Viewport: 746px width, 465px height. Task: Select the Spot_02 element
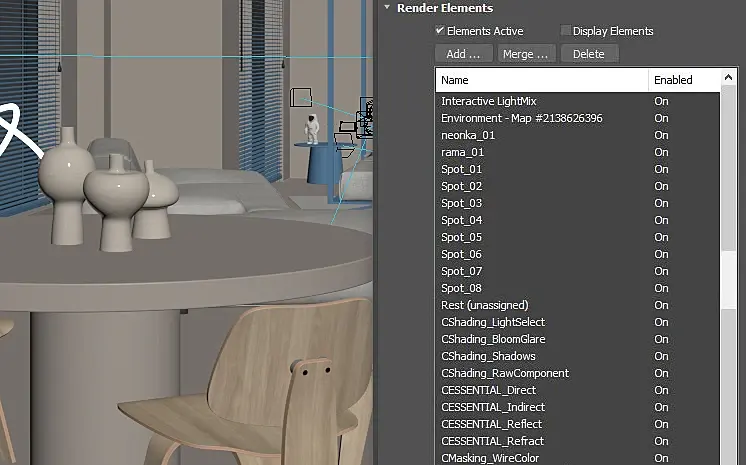click(x=578, y=186)
